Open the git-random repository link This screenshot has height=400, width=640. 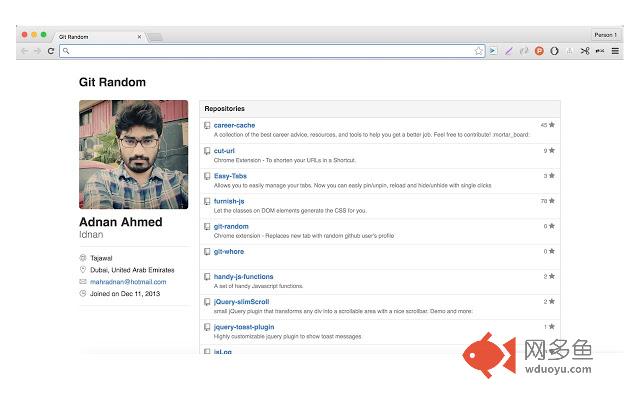point(231,226)
